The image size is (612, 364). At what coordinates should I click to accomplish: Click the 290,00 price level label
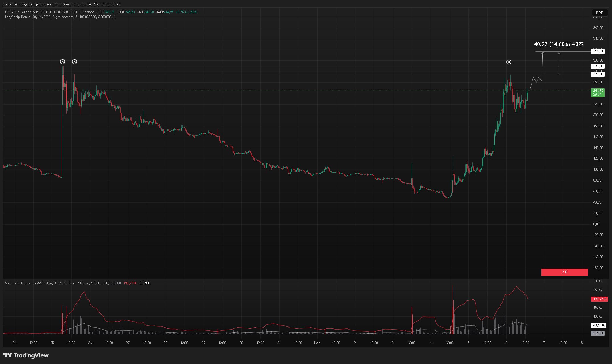click(598, 66)
